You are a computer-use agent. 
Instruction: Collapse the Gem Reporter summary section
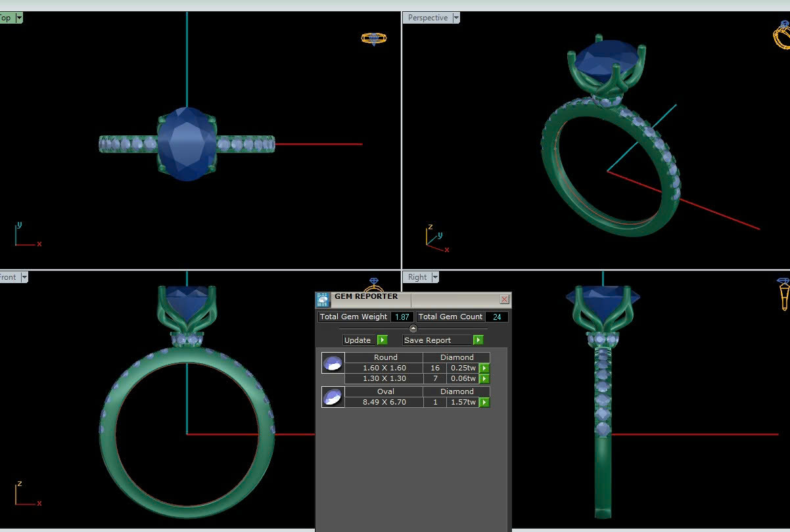[x=413, y=328]
